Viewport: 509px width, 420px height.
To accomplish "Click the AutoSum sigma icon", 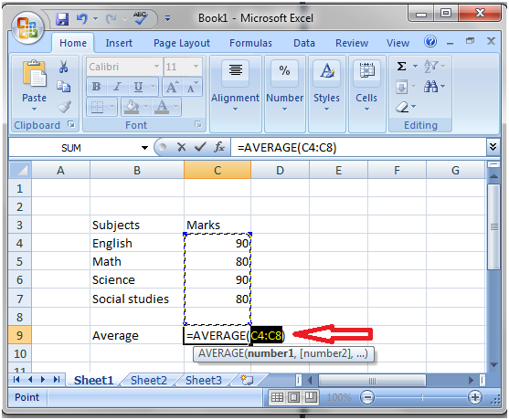I will pyautogui.click(x=401, y=67).
